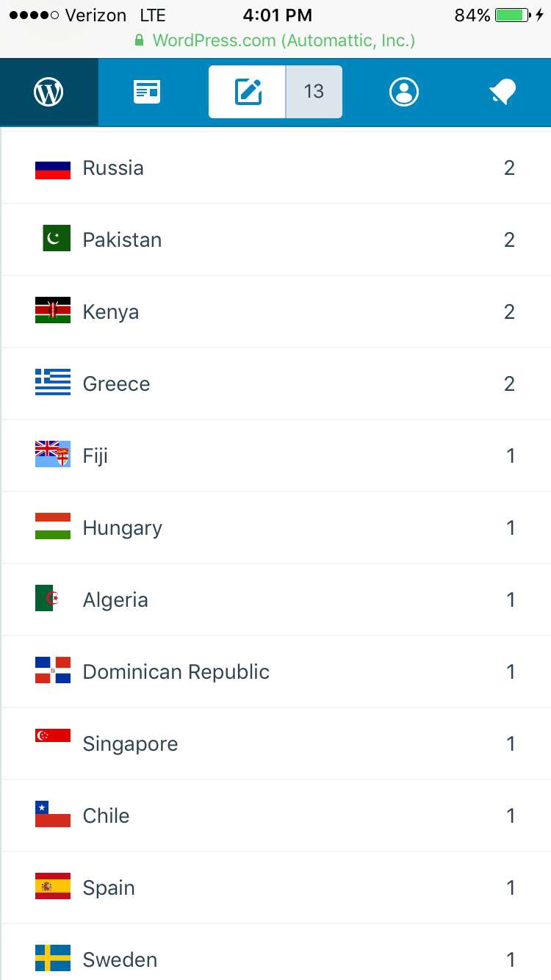Screen dimensions: 551x980
Task: Open Dominican Republic stats row
Action: click(x=275, y=671)
